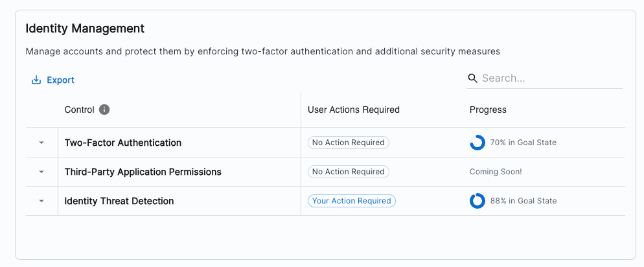Click Two-Factor Authentication's No Action Required badge
Screen dimensions: 644x267
348,143
